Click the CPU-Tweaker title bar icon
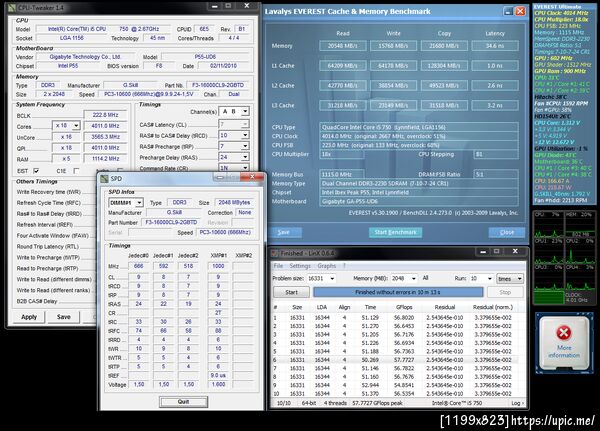 [x=12, y=7]
